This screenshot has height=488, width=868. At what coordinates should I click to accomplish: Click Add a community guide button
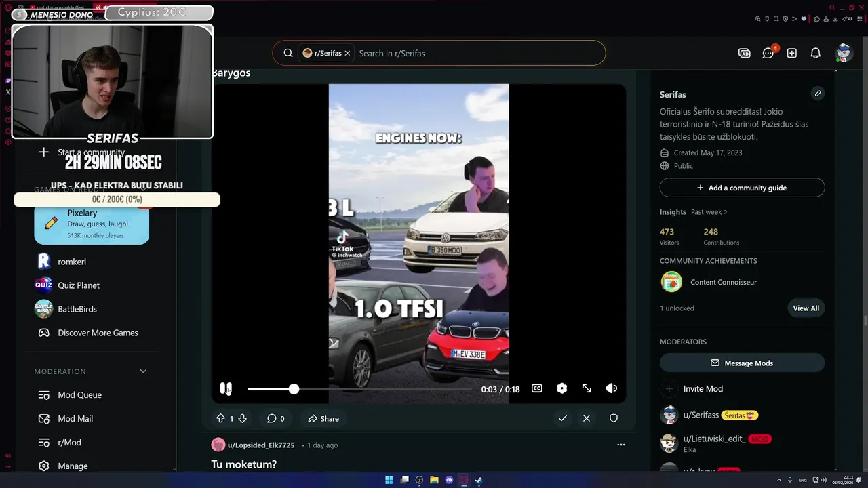(742, 188)
